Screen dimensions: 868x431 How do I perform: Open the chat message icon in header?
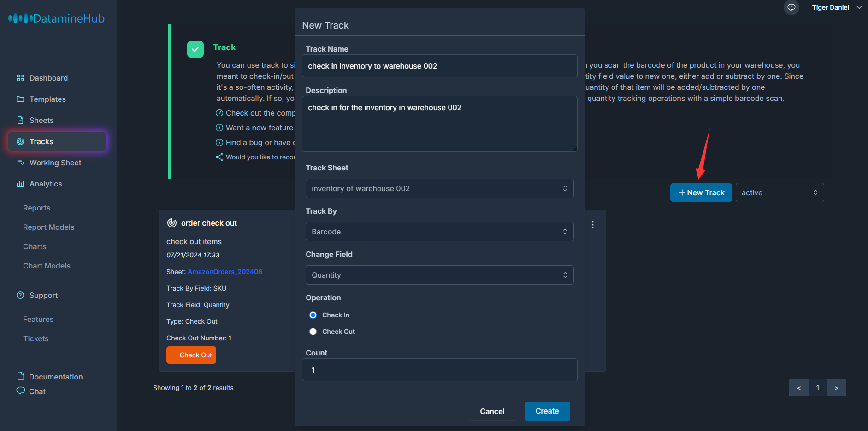click(x=791, y=7)
